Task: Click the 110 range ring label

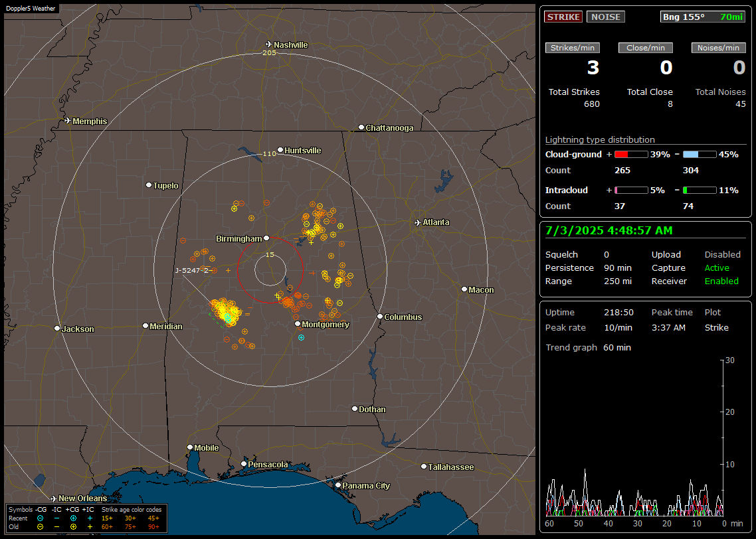Action: 269,153
